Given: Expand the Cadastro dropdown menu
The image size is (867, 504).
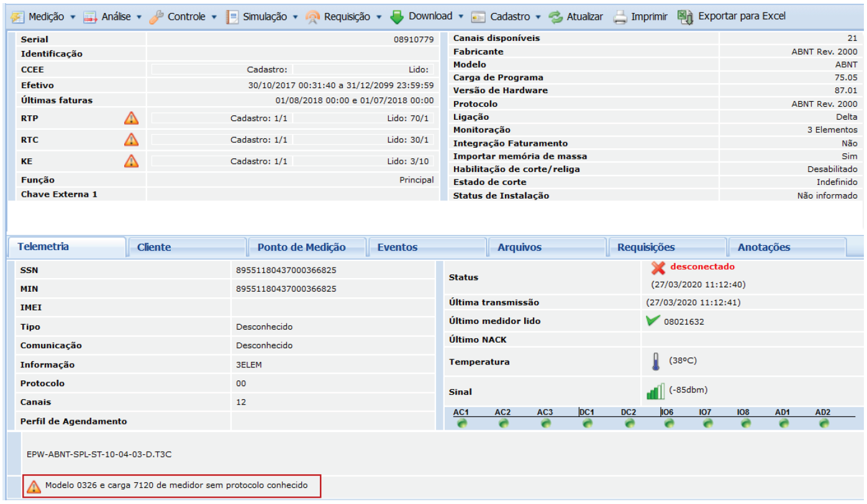Looking at the screenshot, I should (x=538, y=17).
